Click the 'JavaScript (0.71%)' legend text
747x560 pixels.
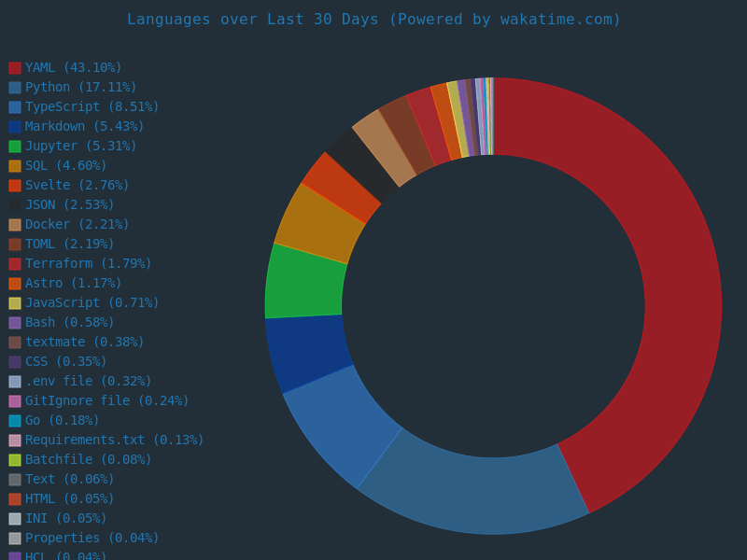92,302
